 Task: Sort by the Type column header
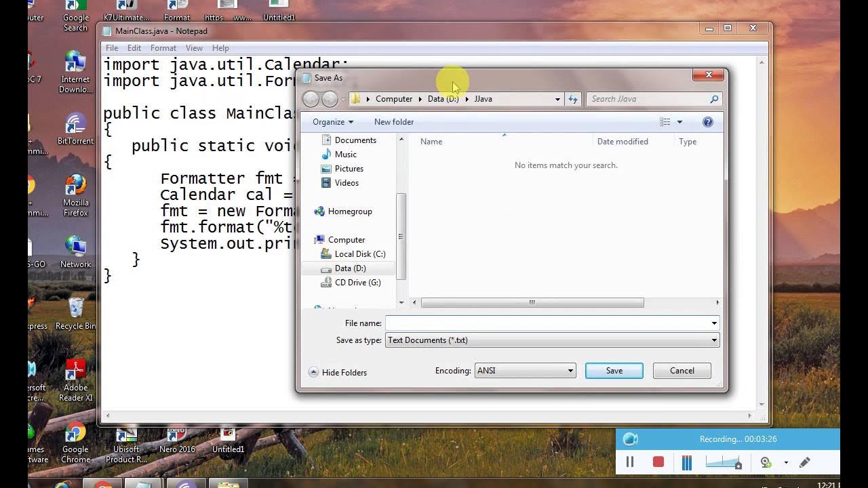pos(688,142)
